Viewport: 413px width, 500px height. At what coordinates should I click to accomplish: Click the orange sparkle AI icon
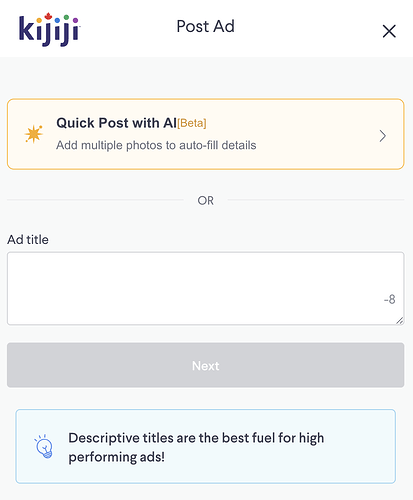pyautogui.click(x=34, y=134)
